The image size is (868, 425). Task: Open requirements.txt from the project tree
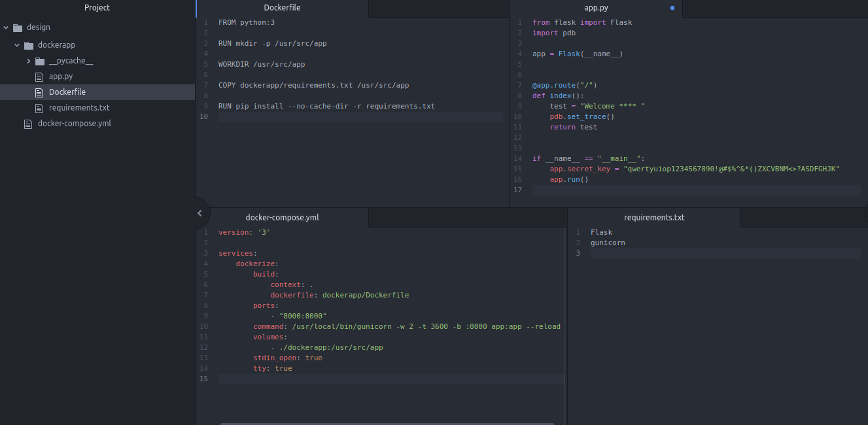(x=79, y=108)
